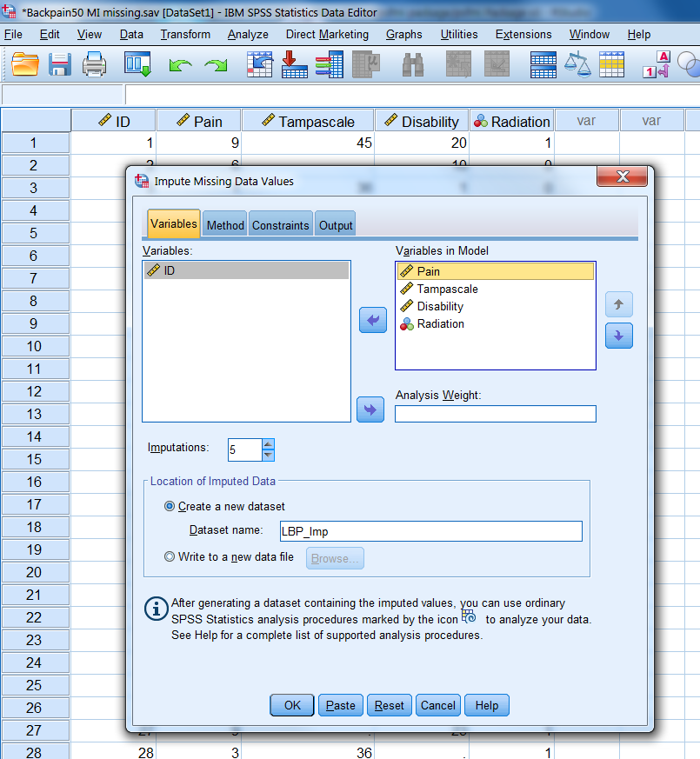
Task: Move selected model variable down
Action: (618, 336)
